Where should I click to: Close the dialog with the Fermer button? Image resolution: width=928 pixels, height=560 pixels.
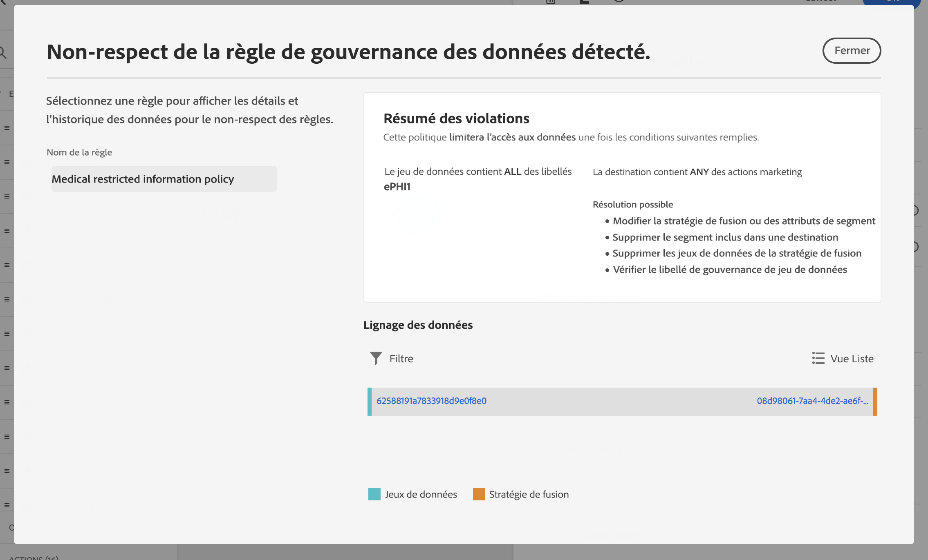point(852,51)
